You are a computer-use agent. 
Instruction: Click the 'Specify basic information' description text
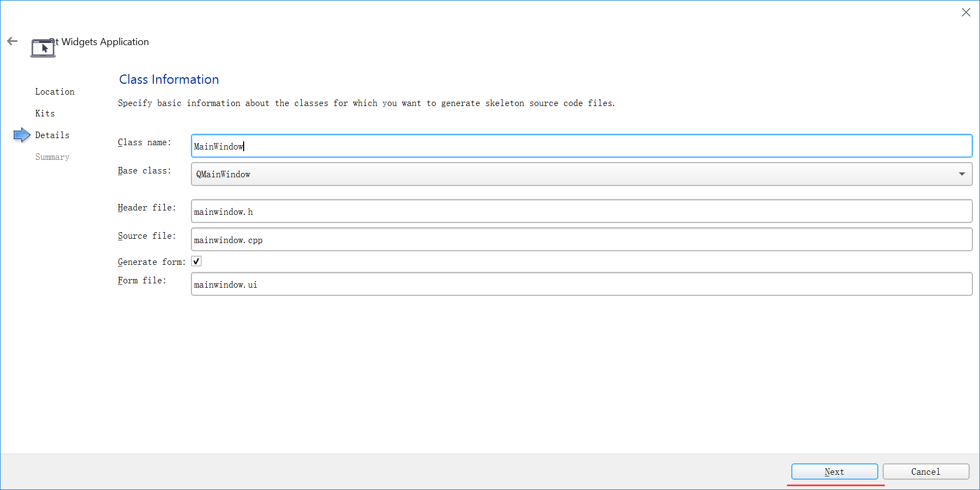pyautogui.click(x=366, y=103)
